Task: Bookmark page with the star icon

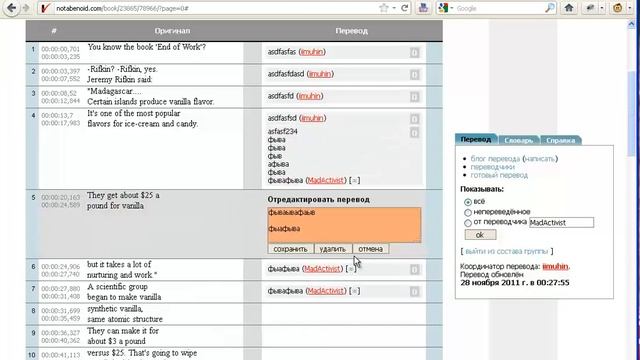Action: (x=383, y=8)
